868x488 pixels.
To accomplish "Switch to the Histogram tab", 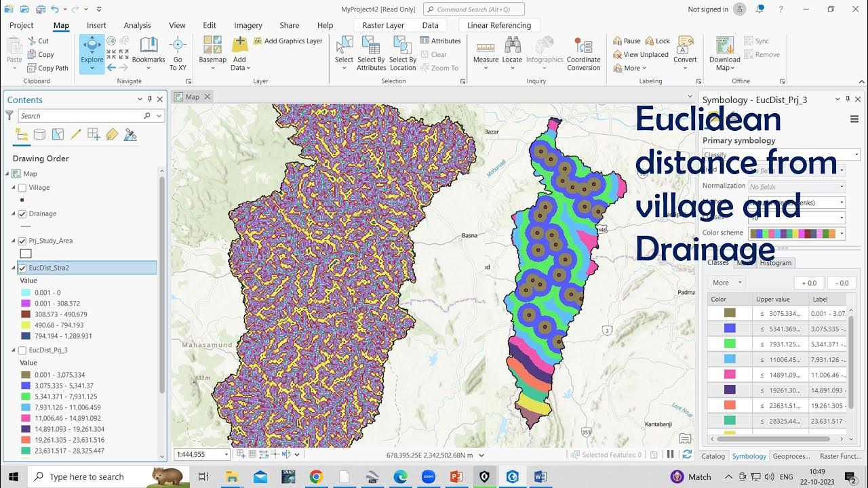I will click(x=775, y=262).
